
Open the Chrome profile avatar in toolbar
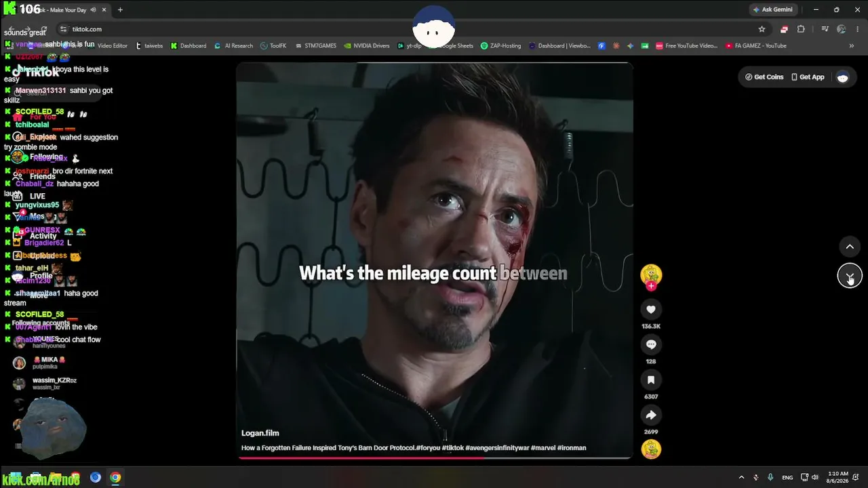click(x=842, y=29)
